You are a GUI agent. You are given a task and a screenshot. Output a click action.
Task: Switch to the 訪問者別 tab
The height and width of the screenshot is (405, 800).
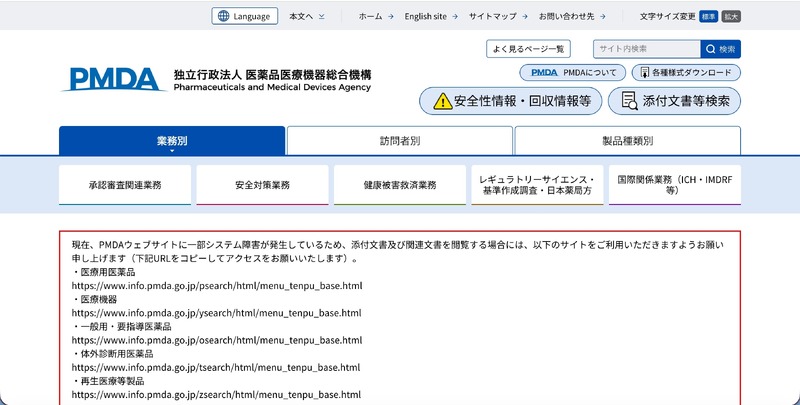click(399, 140)
